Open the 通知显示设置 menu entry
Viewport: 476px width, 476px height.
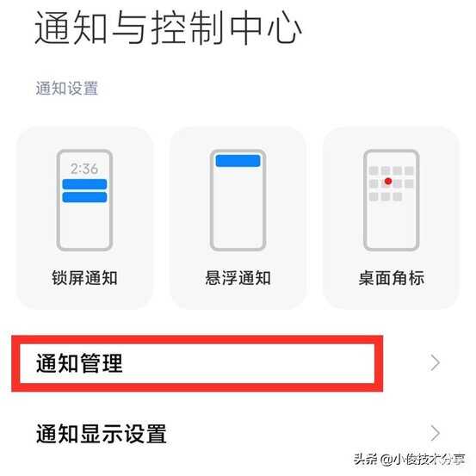click(238, 433)
